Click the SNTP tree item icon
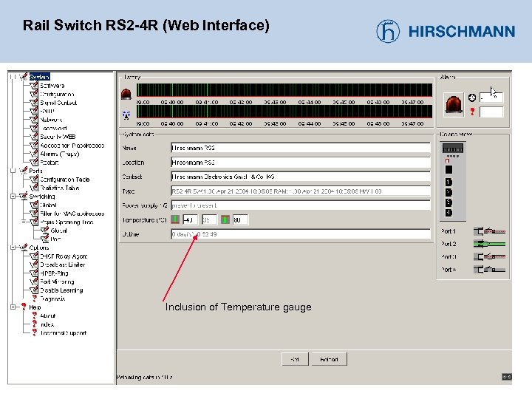 34,111
